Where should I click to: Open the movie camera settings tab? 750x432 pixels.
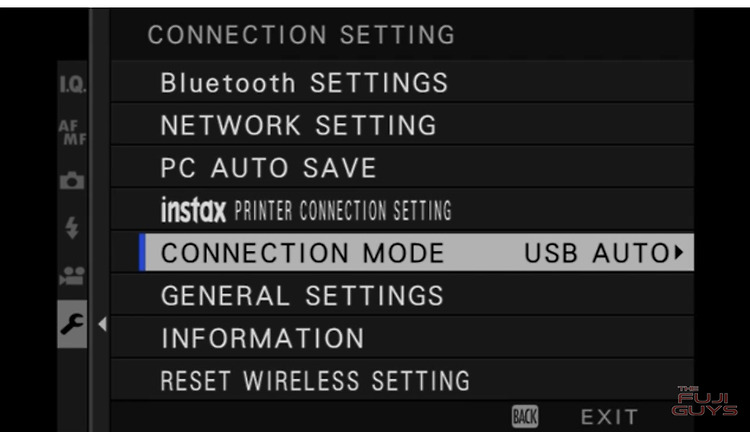coord(72,276)
